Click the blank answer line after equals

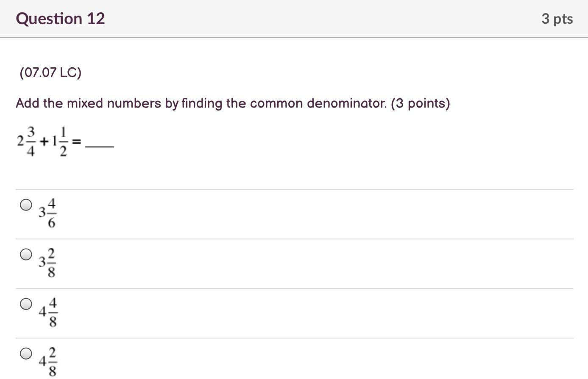pyautogui.click(x=100, y=147)
